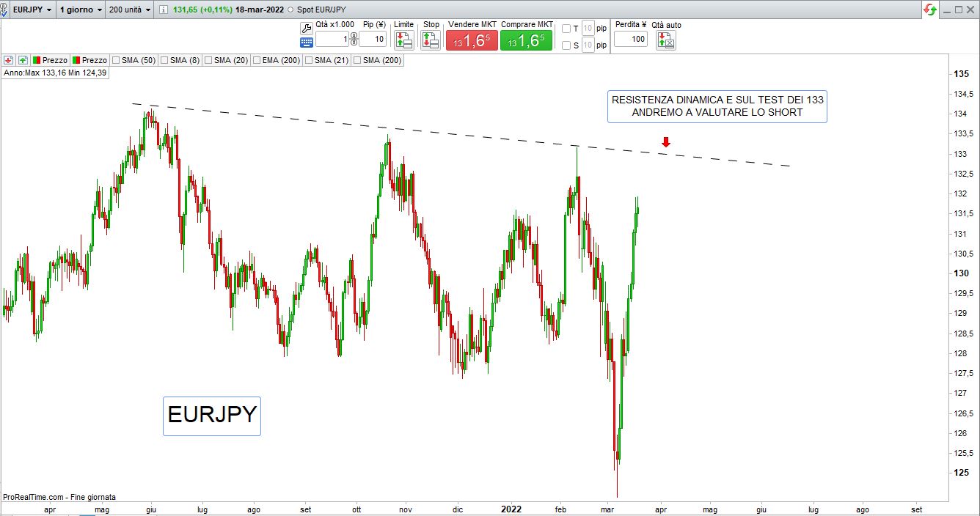Screen dimensions: 980x516
Task: Click the chain link icon between quantity and pip
Action: point(354,39)
